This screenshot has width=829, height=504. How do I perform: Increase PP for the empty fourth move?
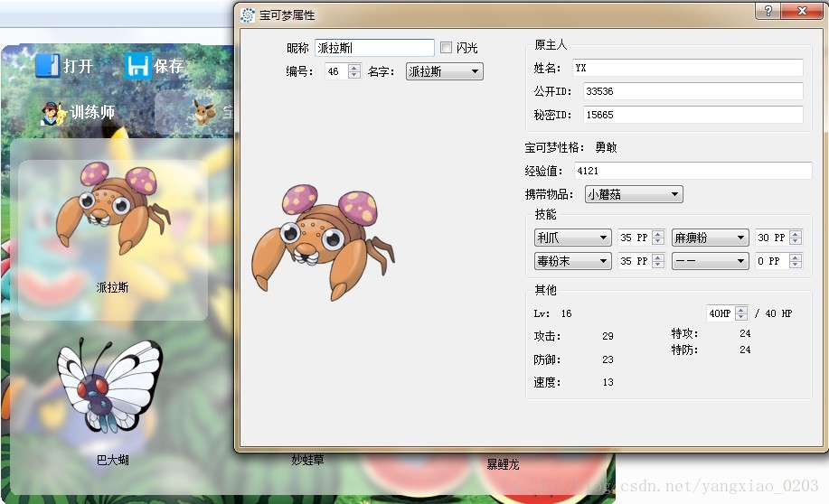(796, 257)
